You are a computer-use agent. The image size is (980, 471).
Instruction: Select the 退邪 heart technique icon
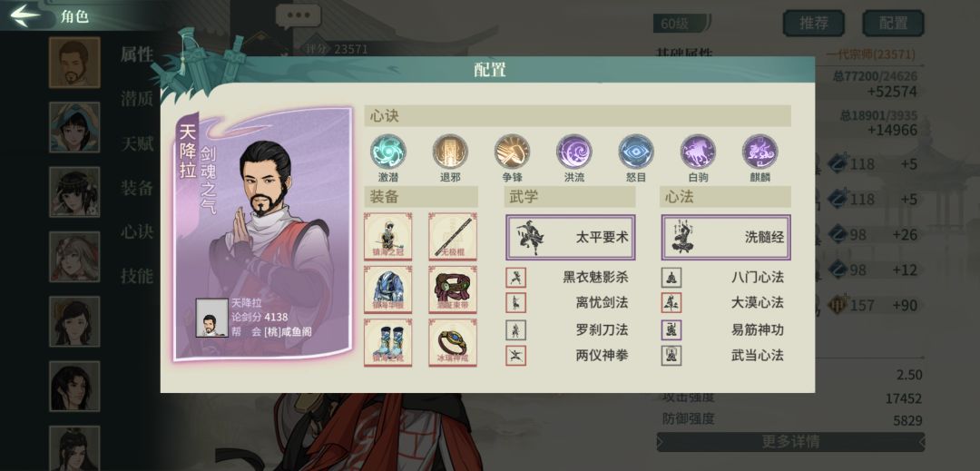[450, 152]
